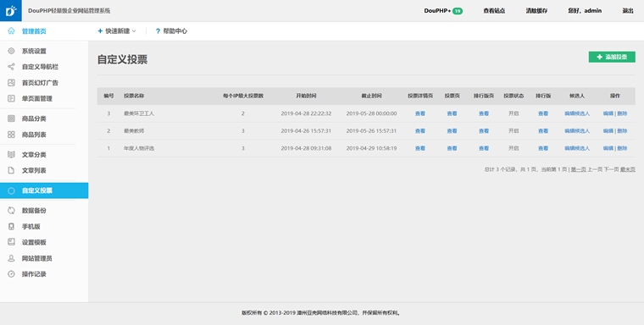Click the 手机版 phone icon
Viewport: 644px width, 325px height.
[x=11, y=227]
